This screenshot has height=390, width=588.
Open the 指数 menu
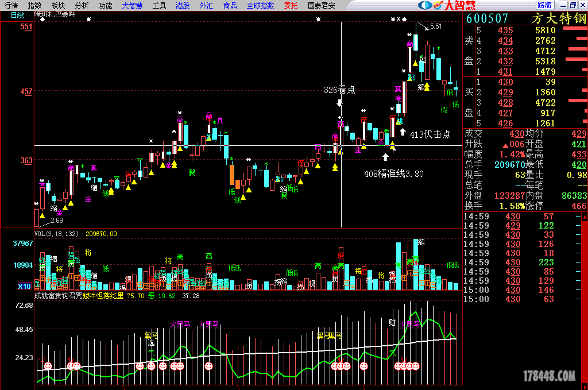pos(34,5)
